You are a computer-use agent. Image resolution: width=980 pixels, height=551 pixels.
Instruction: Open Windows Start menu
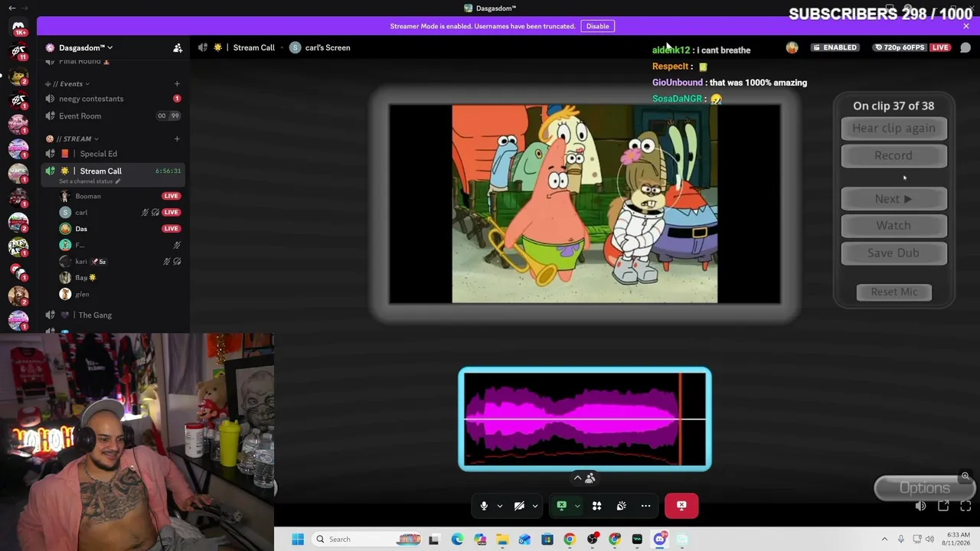click(298, 540)
